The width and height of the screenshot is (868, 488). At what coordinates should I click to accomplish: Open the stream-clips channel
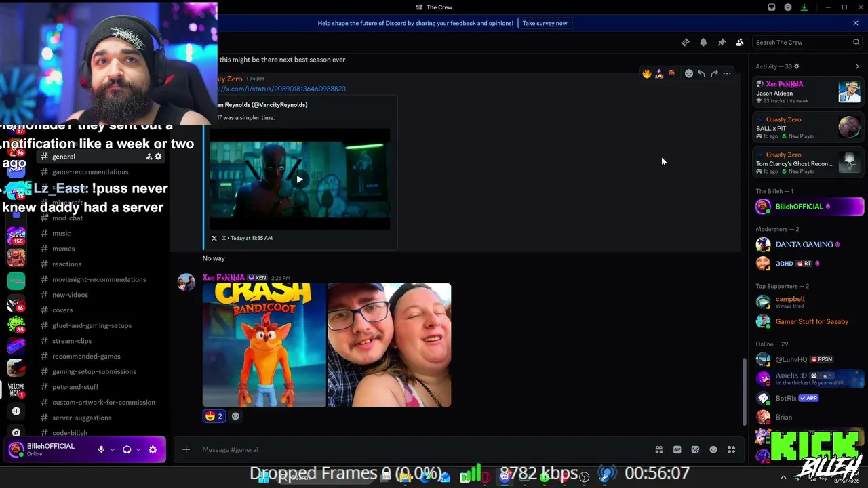[100, 341]
